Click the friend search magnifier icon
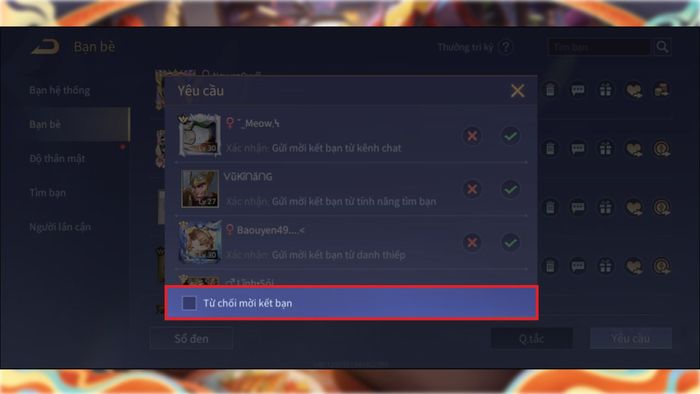The height and width of the screenshot is (394, 700). pyautogui.click(x=662, y=47)
